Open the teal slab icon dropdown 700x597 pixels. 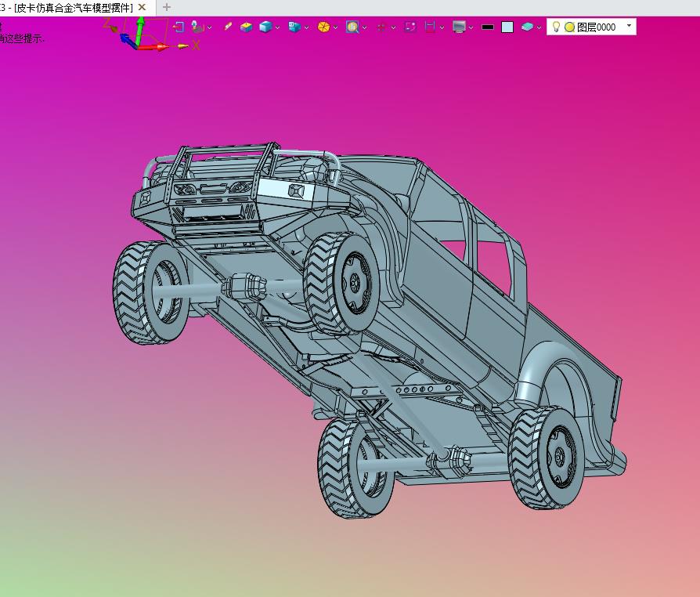tap(539, 27)
